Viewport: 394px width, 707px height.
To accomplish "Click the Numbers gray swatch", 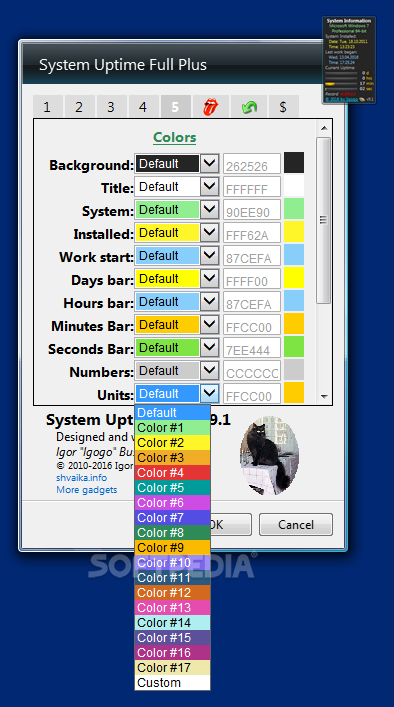I will click(294, 369).
